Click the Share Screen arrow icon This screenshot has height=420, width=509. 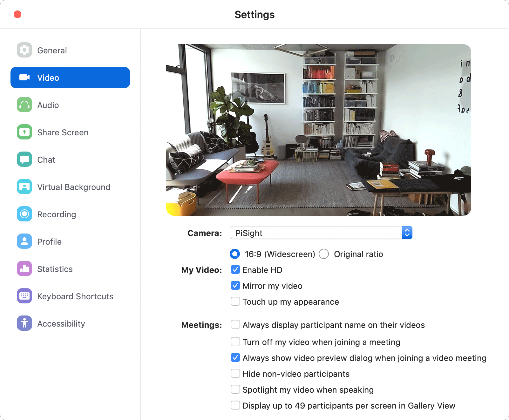coord(24,132)
